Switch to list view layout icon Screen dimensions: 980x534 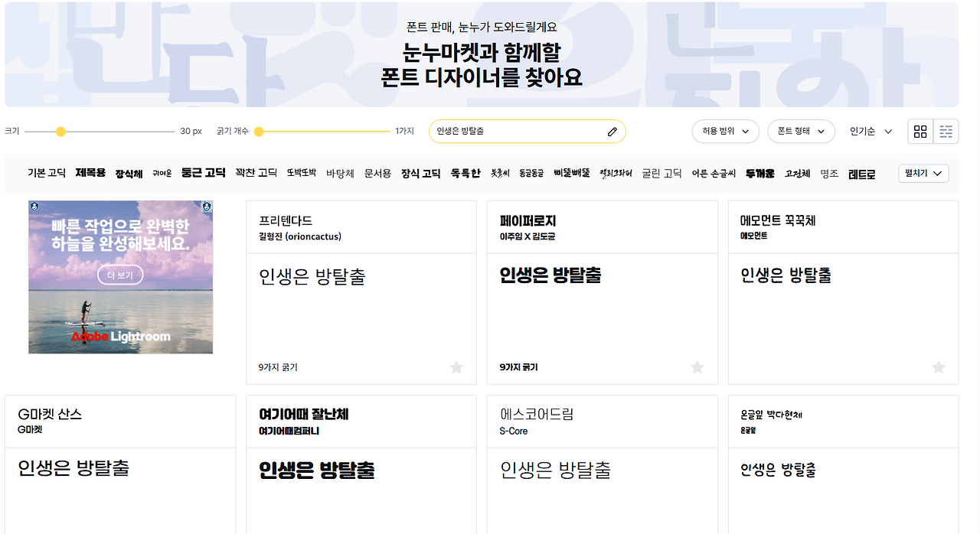(946, 131)
